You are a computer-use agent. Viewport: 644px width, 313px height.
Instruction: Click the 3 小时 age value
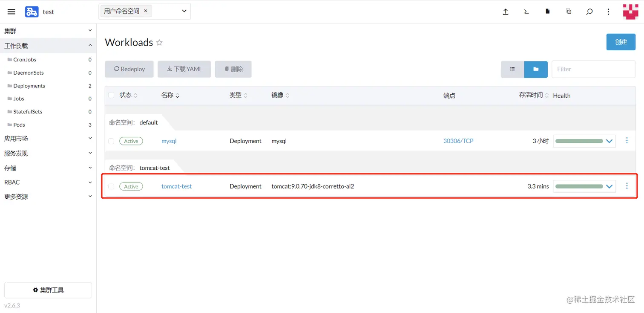(x=540, y=141)
